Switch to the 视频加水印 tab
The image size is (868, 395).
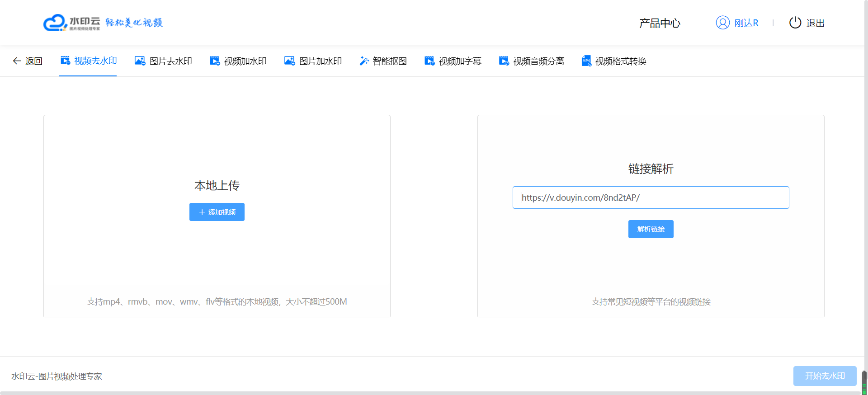[245, 61]
